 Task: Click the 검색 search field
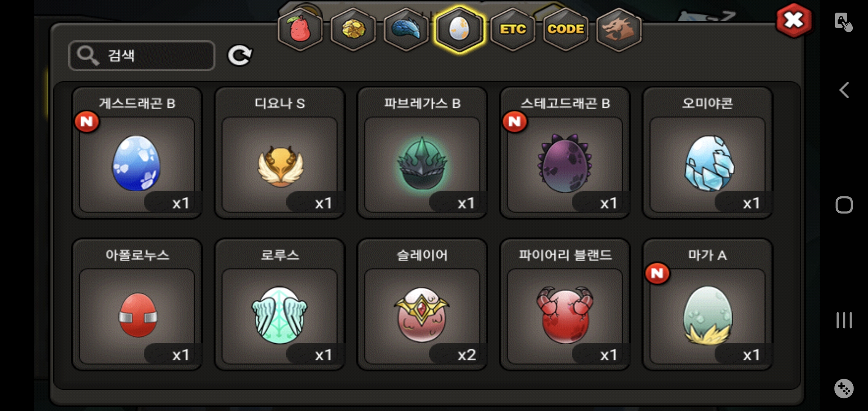tap(142, 56)
